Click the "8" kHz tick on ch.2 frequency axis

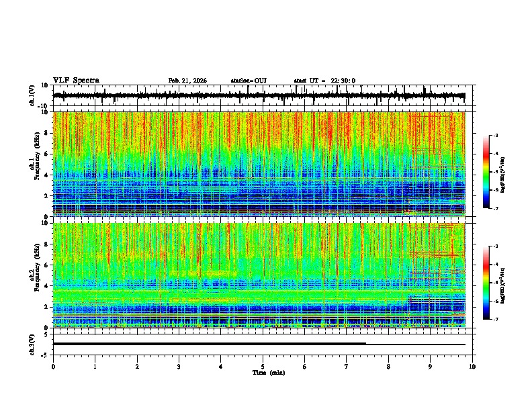tap(46, 244)
